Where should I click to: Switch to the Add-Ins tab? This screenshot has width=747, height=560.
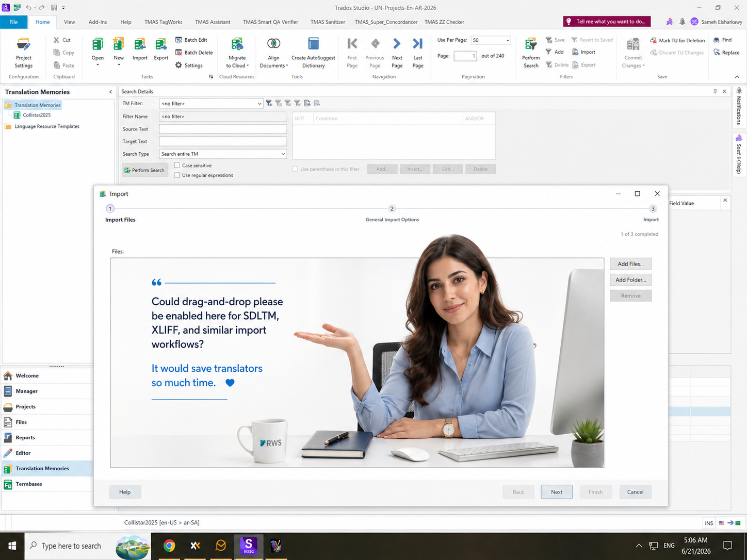[x=98, y=22]
